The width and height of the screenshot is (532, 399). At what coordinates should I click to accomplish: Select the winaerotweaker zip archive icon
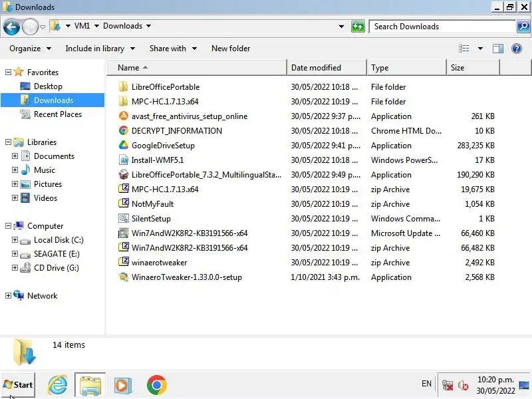tap(124, 262)
